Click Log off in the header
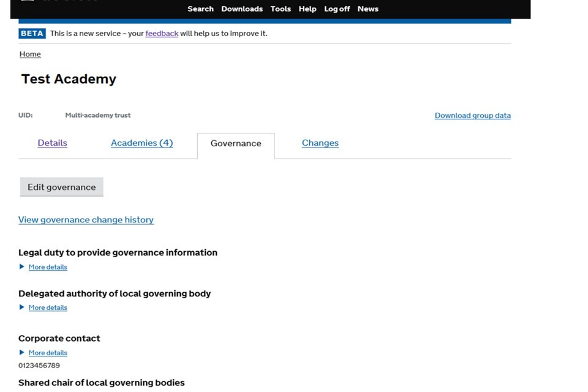The height and width of the screenshot is (392, 588). point(337,9)
